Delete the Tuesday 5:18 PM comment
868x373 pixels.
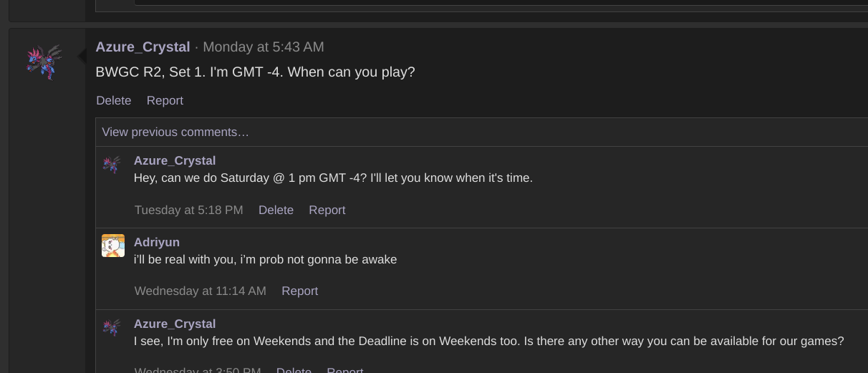[x=276, y=210]
